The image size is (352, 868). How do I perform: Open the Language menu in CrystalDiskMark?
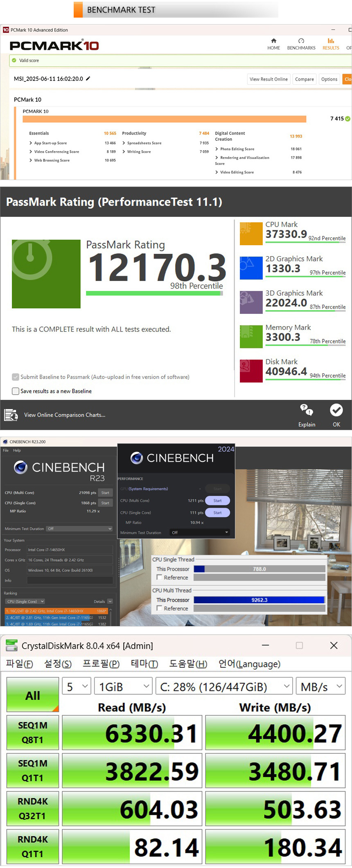coord(249,664)
